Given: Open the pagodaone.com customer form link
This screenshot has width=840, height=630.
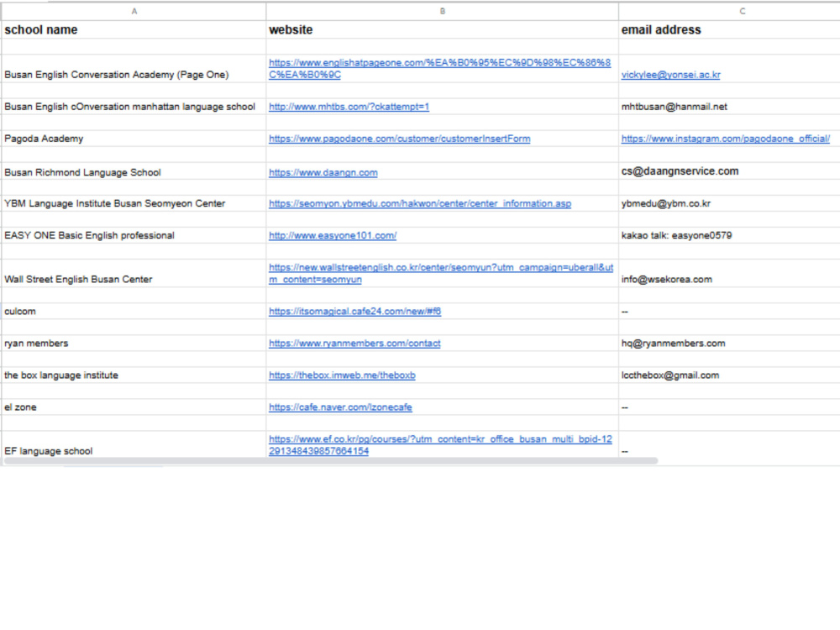Looking at the screenshot, I should click(400, 139).
